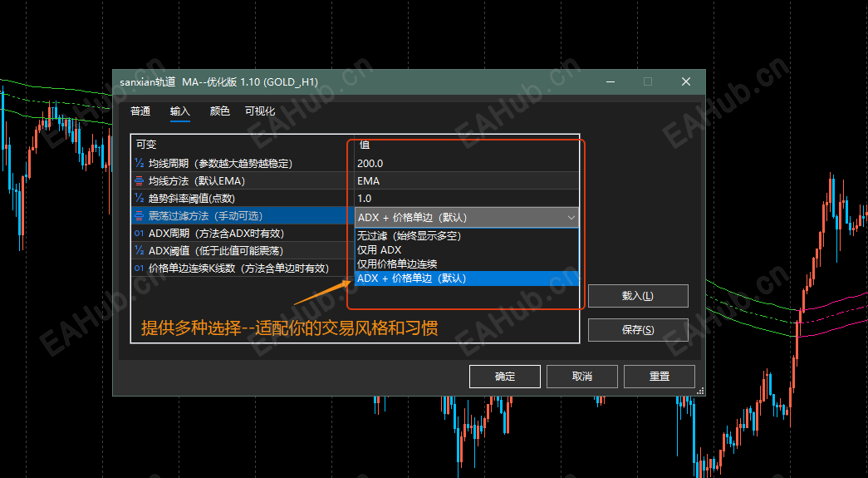Click the double-type icon beside 均线周期
The width and height of the screenshot is (868, 478).
tap(139, 164)
